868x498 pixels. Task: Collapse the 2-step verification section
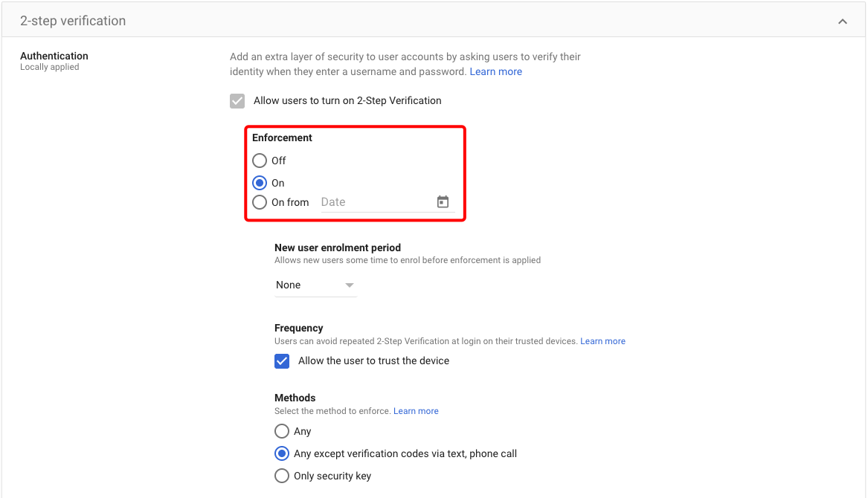tap(843, 22)
